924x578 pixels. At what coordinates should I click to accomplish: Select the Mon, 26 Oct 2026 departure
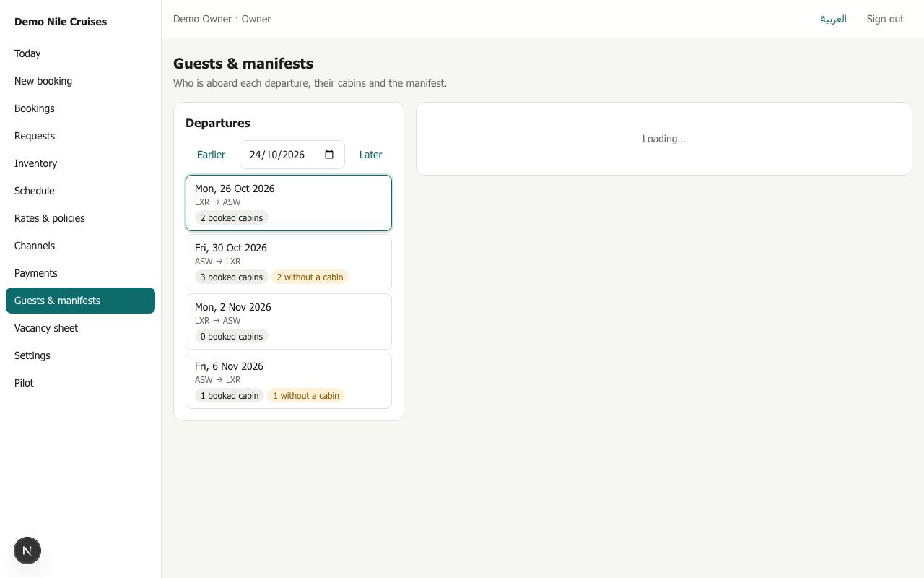(289, 203)
